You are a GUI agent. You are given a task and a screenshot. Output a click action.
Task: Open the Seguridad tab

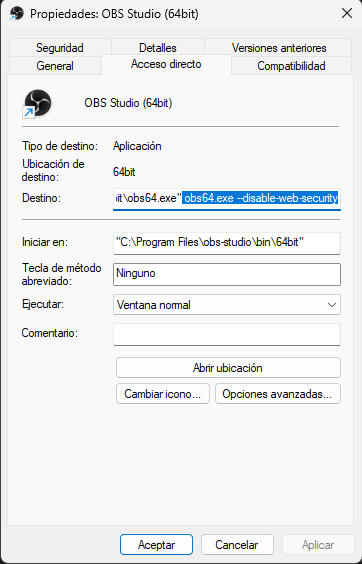click(60, 47)
